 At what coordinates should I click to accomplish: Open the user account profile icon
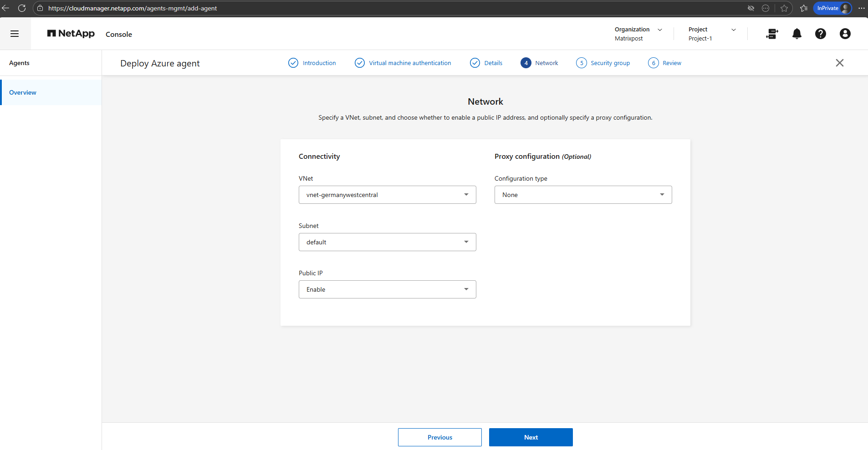click(x=845, y=34)
